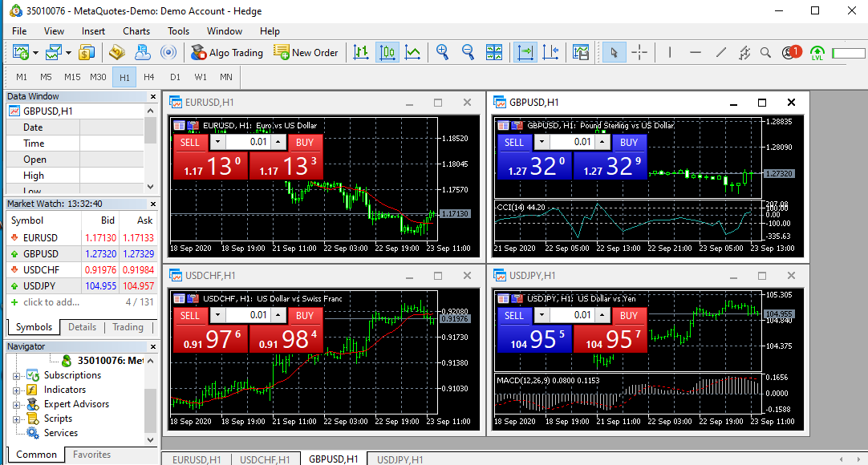Open the Charts menu
Viewport: 868px width, 465px height.
tap(136, 31)
